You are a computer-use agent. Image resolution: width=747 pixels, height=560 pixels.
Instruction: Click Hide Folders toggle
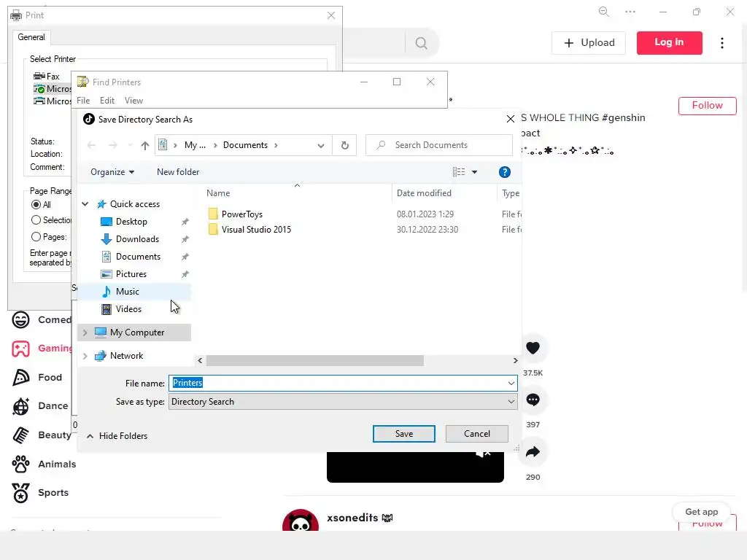coord(117,436)
